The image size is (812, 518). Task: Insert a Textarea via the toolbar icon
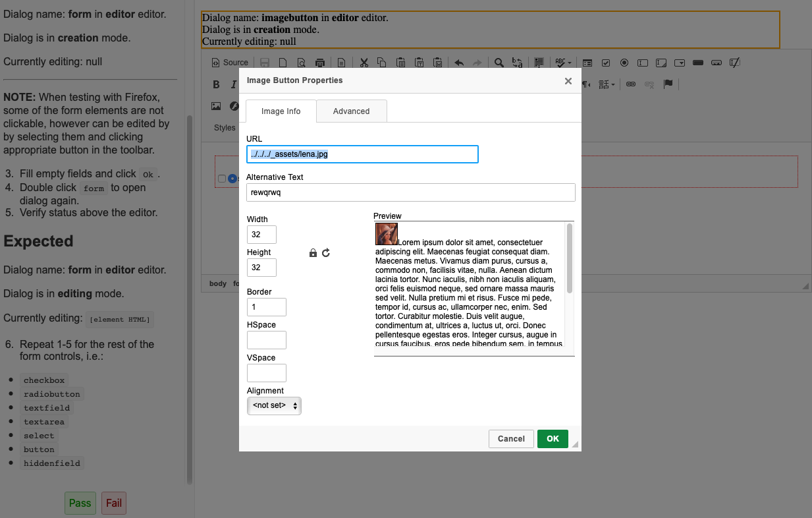[x=661, y=63]
